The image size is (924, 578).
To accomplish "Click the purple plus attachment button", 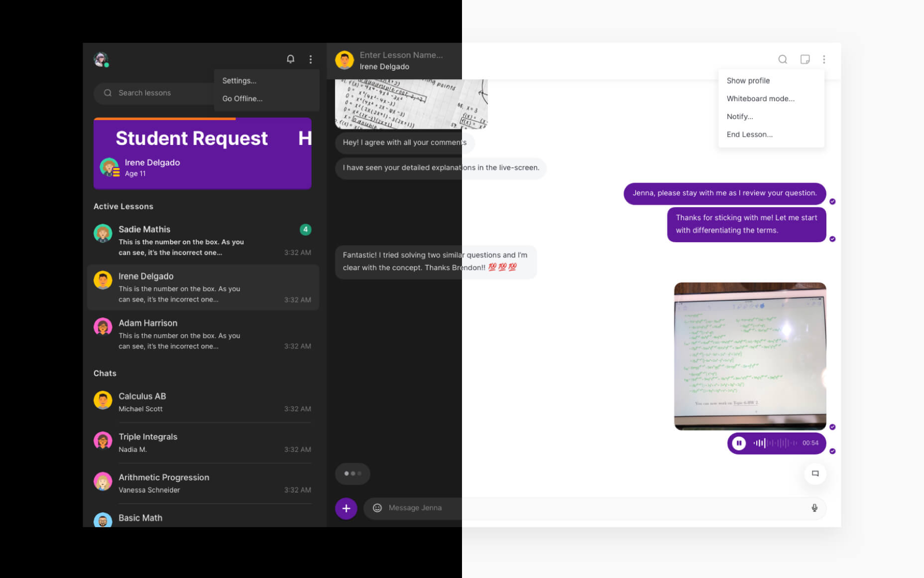I will [x=346, y=508].
